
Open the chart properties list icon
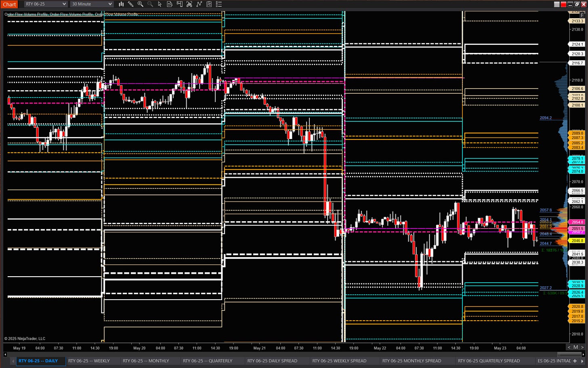pyautogui.click(x=218, y=4)
